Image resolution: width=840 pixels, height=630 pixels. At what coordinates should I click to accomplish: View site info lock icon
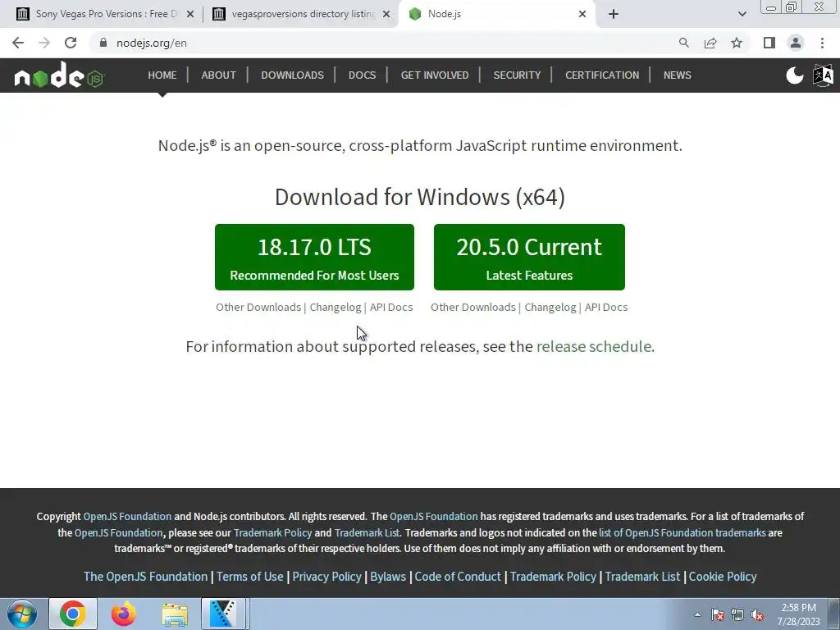tap(103, 43)
